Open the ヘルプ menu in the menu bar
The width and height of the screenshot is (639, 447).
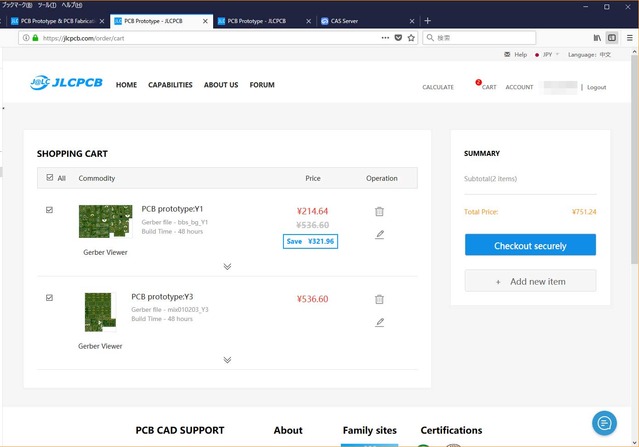pyautogui.click(x=72, y=5)
